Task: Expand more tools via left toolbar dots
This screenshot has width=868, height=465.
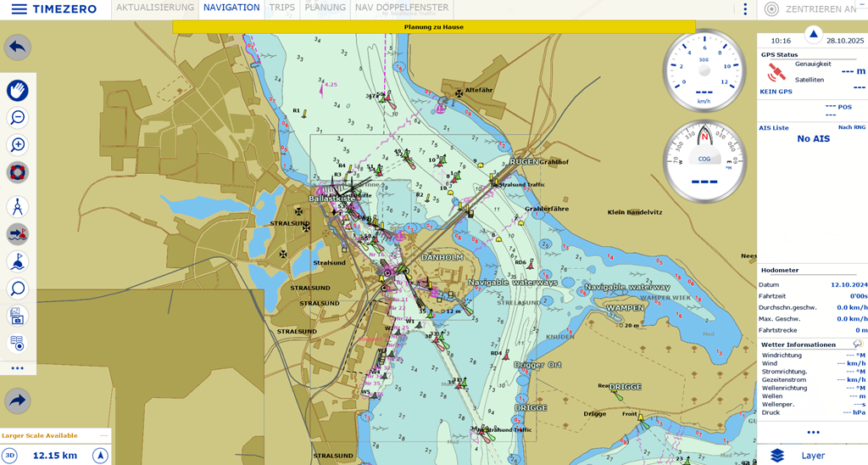Action: tap(18, 368)
